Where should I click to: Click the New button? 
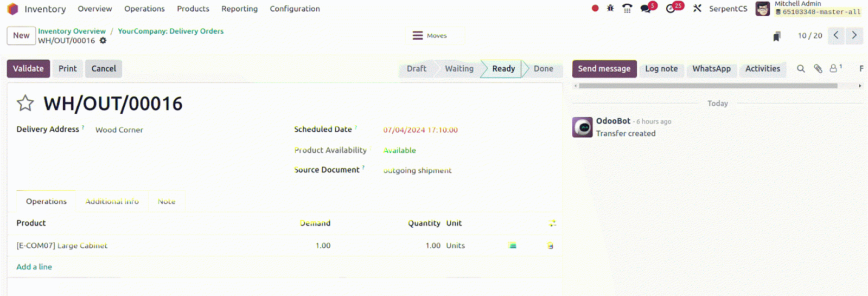pos(21,36)
